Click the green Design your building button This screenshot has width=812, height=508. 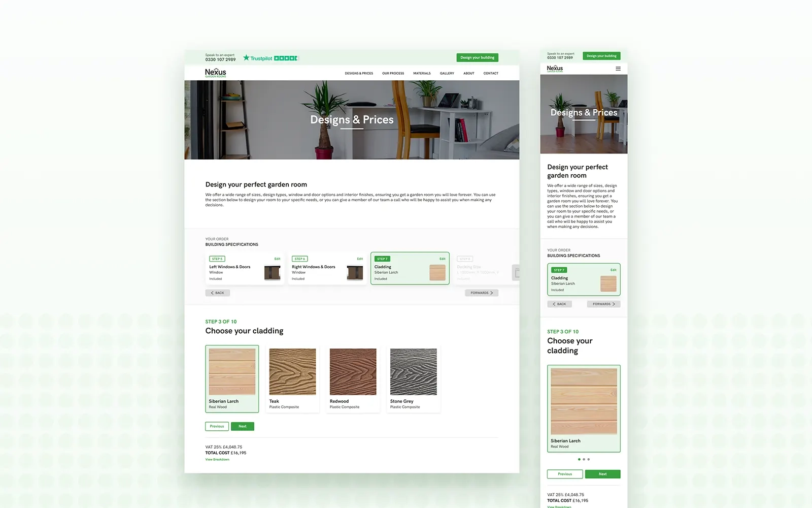477,57
